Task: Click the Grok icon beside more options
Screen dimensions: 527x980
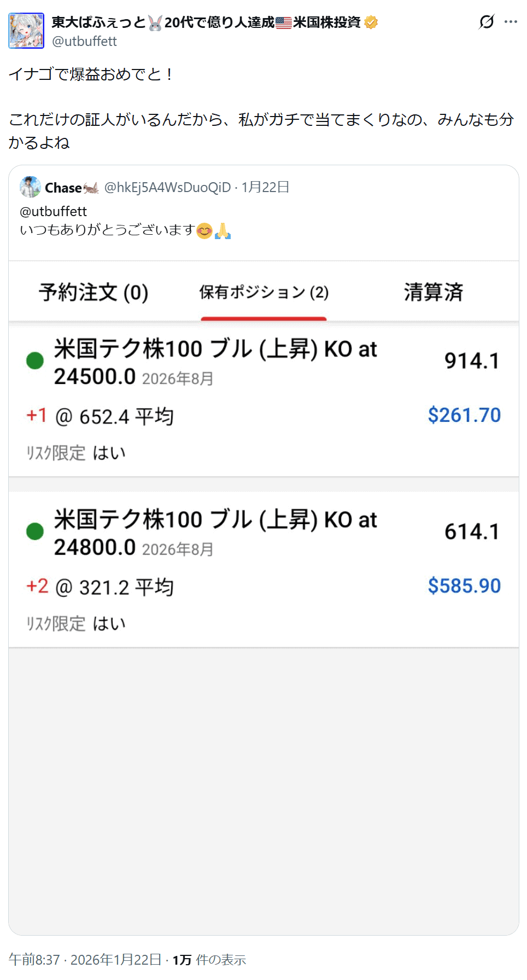Action: point(486,22)
